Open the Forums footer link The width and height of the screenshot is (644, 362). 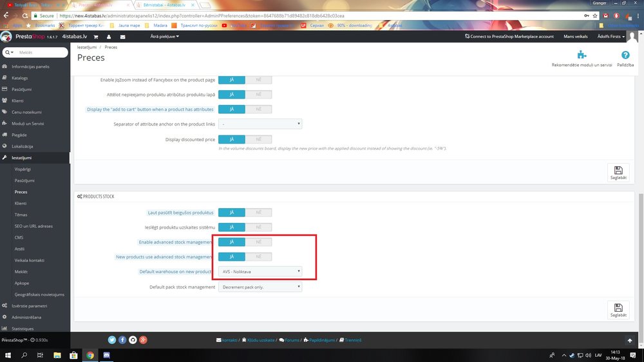click(289, 340)
